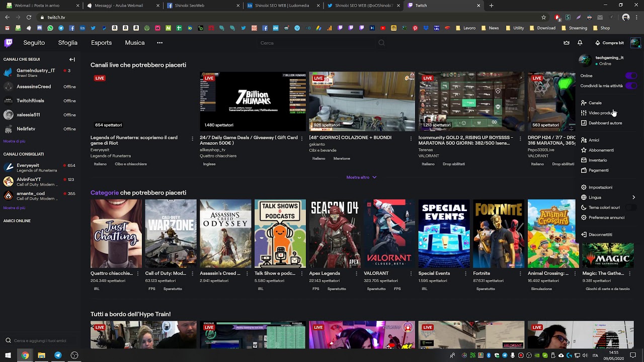
Task: Click Chrome reload page icon
Action: pos(29,17)
